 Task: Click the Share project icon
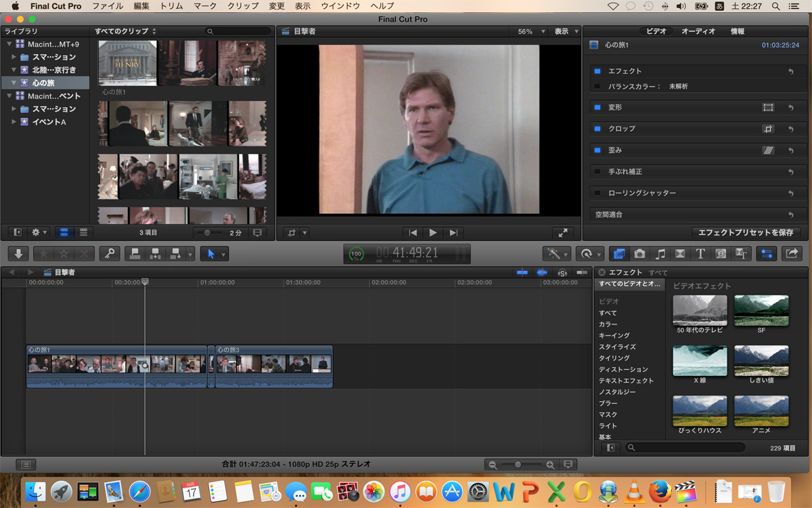click(x=791, y=254)
